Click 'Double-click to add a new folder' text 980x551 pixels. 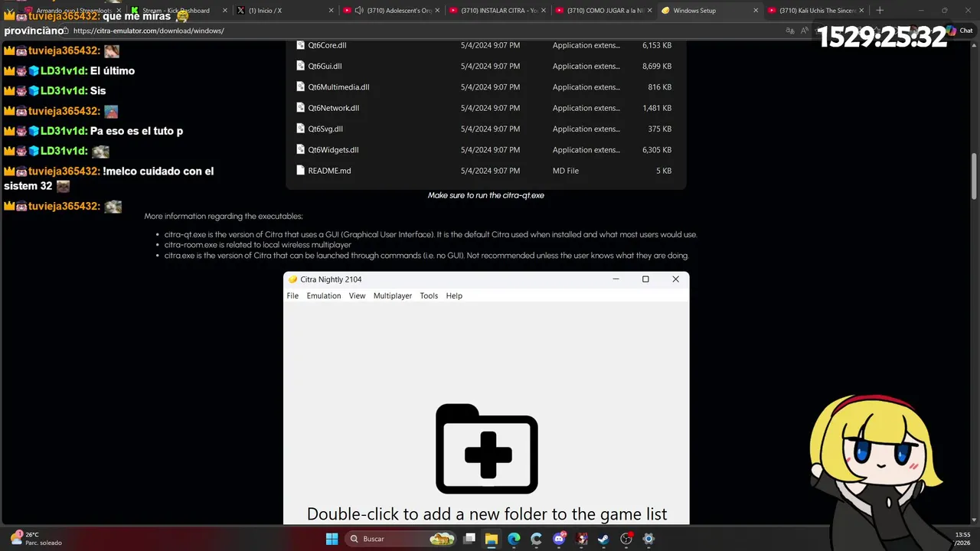pyautogui.click(x=487, y=514)
